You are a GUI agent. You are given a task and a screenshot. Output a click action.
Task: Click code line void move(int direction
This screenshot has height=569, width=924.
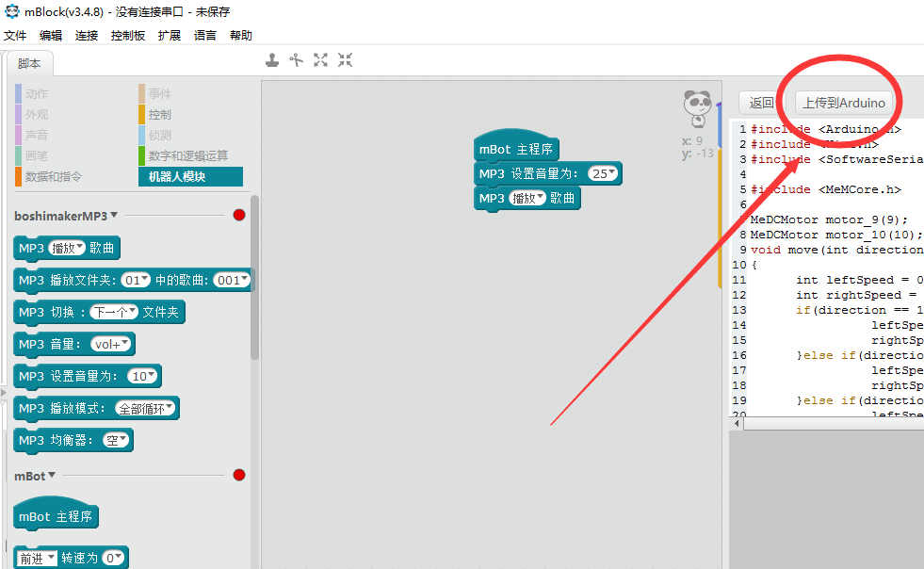click(836, 250)
